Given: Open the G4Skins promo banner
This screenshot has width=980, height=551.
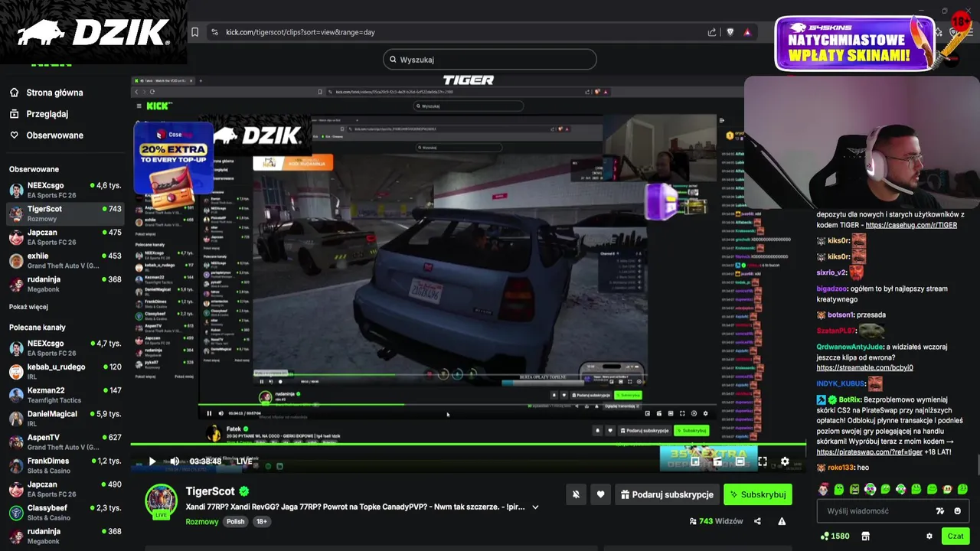Looking at the screenshot, I should [x=854, y=44].
